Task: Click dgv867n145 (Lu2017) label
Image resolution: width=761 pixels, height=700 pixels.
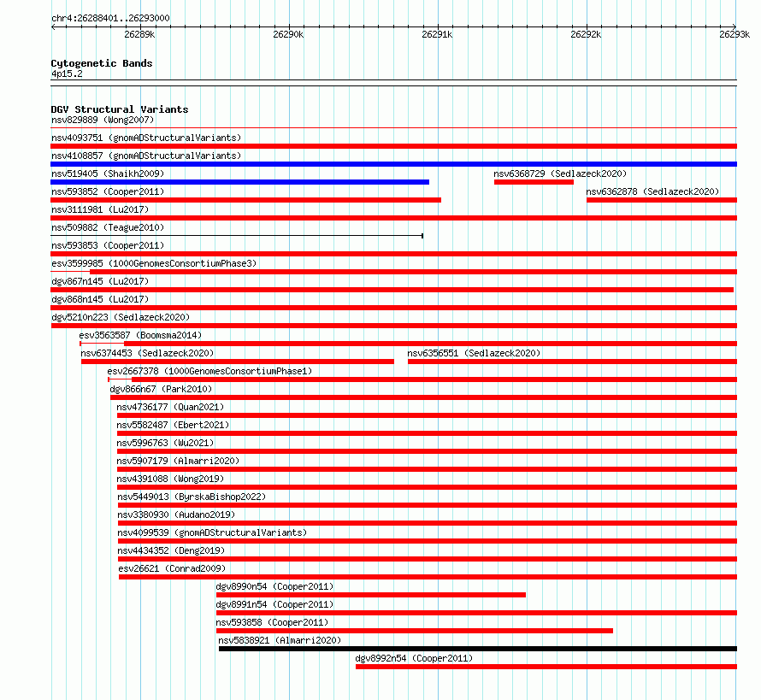Action: pos(100,281)
